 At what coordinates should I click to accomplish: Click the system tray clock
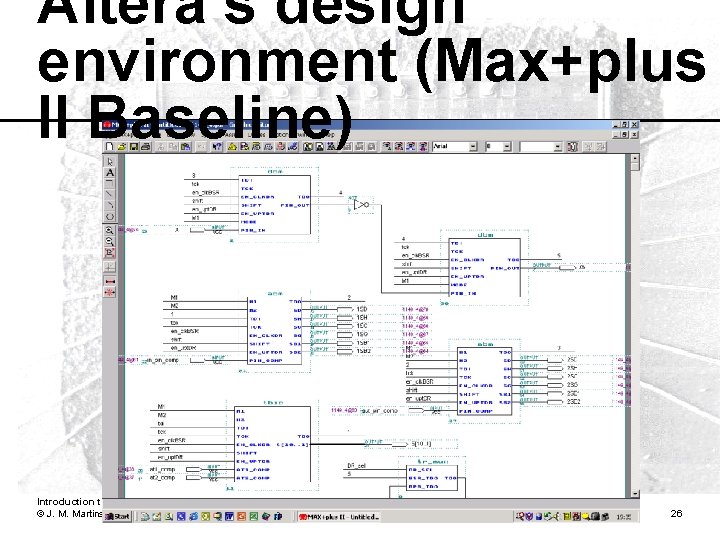(x=623, y=517)
